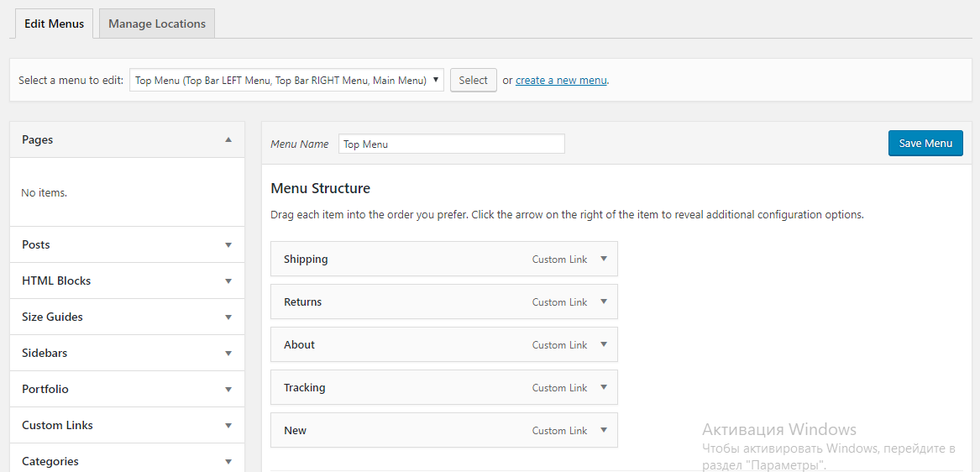Expand the HTML Blocks section arrow
Image resolution: width=980 pixels, height=472 pixels.
click(228, 281)
